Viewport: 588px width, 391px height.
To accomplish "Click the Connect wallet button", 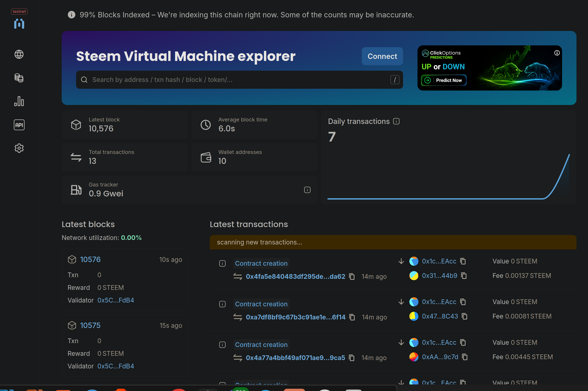I will pos(382,56).
